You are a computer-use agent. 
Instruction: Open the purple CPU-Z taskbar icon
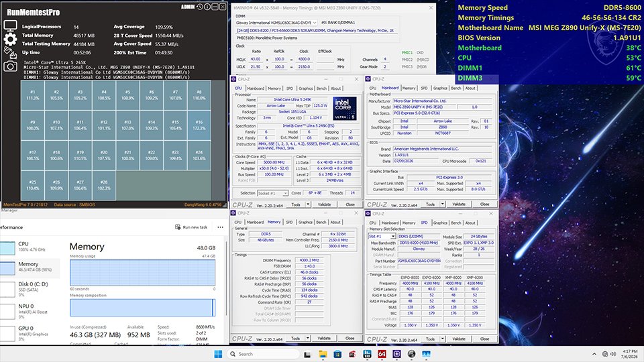tap(396, 354)
